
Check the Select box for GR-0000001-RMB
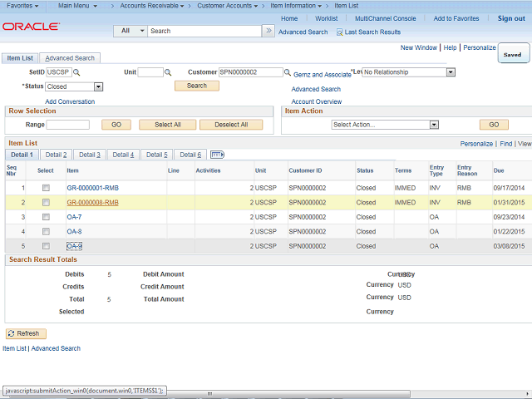(x=46, y=189)
